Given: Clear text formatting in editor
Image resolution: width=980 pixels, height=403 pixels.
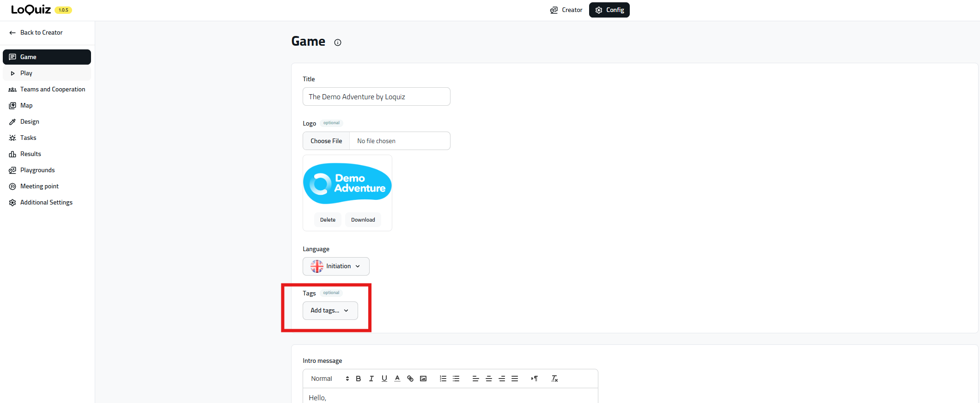Looking at the screenshot, I should pos(554,379).
